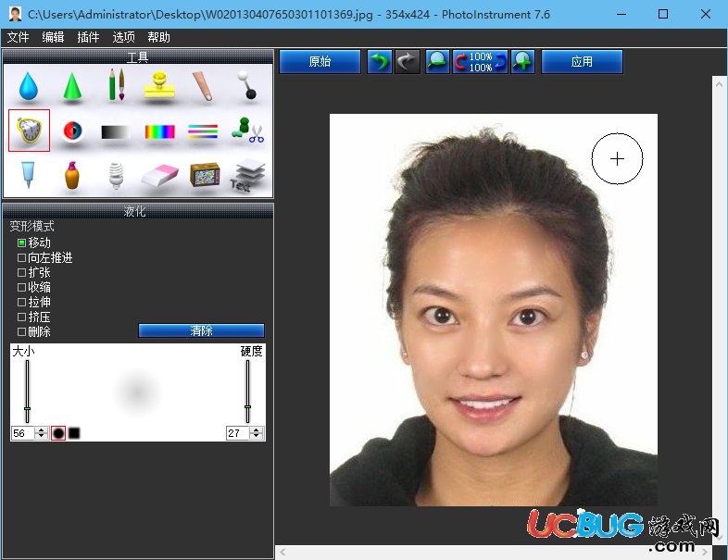Enable the 删除 deformation mode
Image resolution: width=728 pixels, height=560 pixels.
[x=21, y=331]
